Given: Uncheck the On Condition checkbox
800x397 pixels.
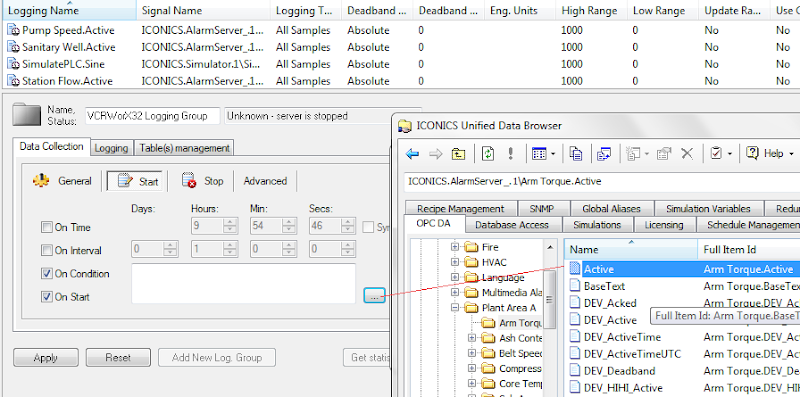Looking at the screenshot, I should (47, 274).
